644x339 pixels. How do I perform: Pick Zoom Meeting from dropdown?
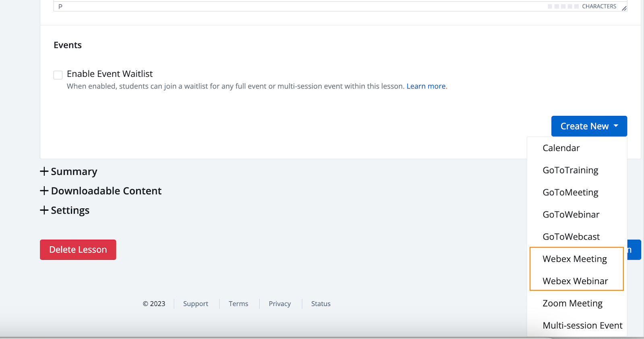572,303
